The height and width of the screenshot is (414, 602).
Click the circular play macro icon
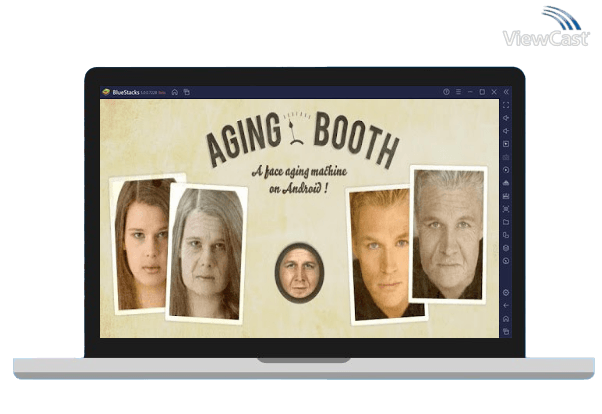pos(506,170)
